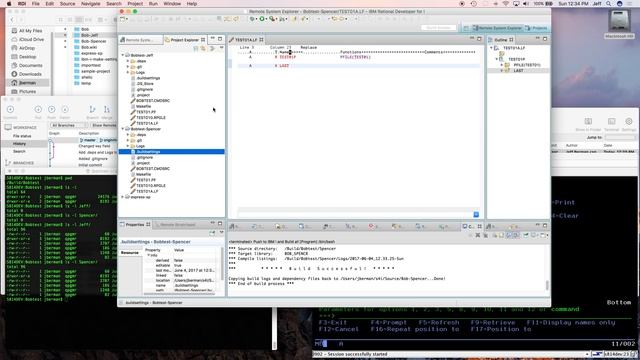Select Makefile under Bobtest-Jeff
The height and width of the screenshot is (360, 640).
click(x=143, y=106)
